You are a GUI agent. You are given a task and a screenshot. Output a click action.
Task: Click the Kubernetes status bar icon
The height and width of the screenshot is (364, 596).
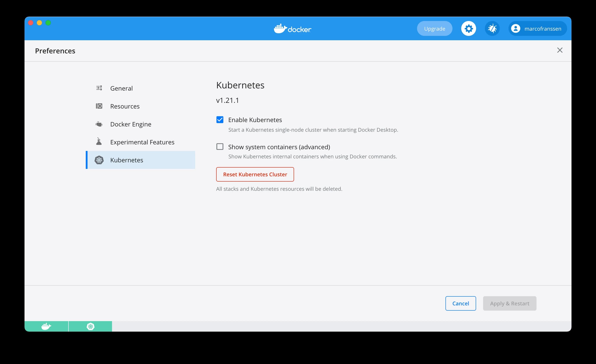point(90,326)
